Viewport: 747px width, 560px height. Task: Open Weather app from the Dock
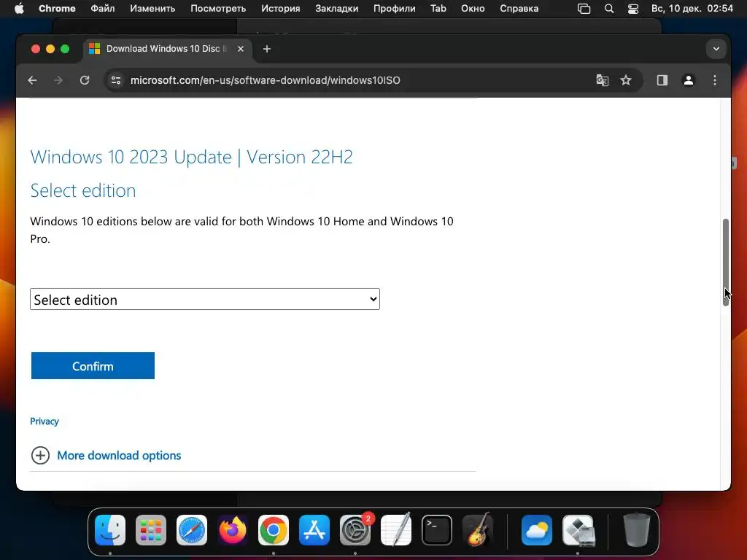click(x=537, y=530)
